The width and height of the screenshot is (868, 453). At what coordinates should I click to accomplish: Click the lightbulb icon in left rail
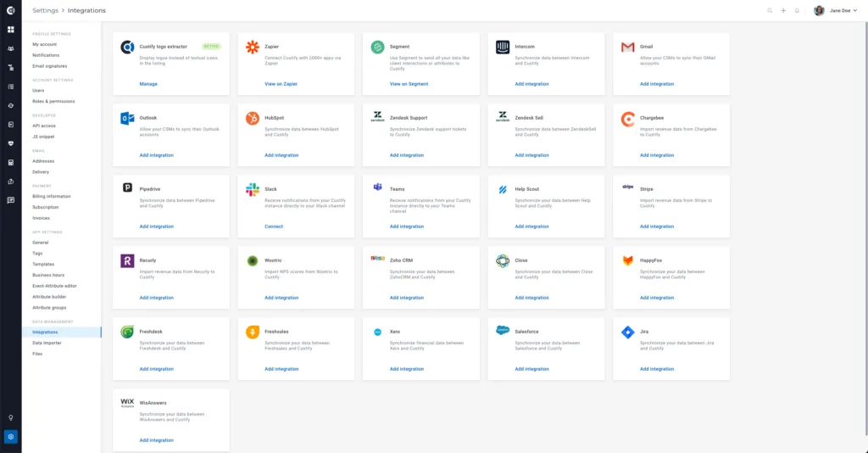coord(10,417)
